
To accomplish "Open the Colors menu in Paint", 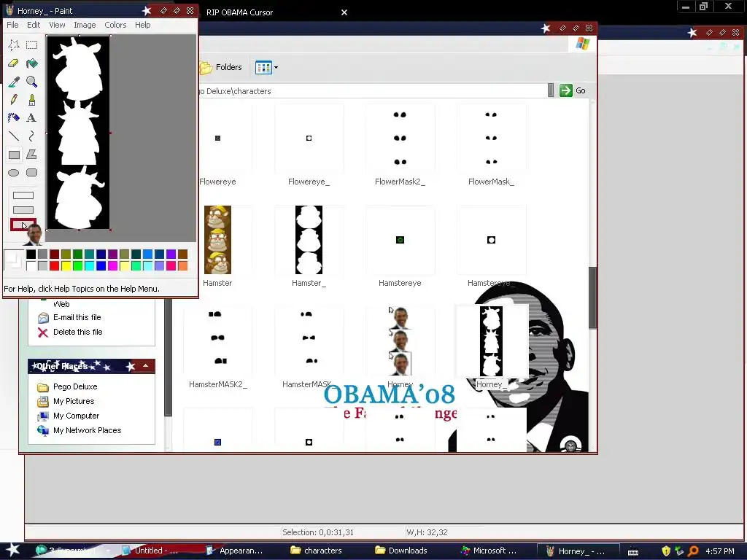I will pyautogui.click(x=115, y=25).
